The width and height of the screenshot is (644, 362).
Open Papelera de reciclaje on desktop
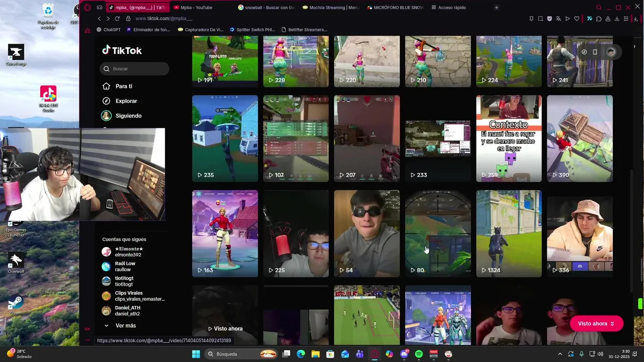pyautogui.click(x=48, y=17)
